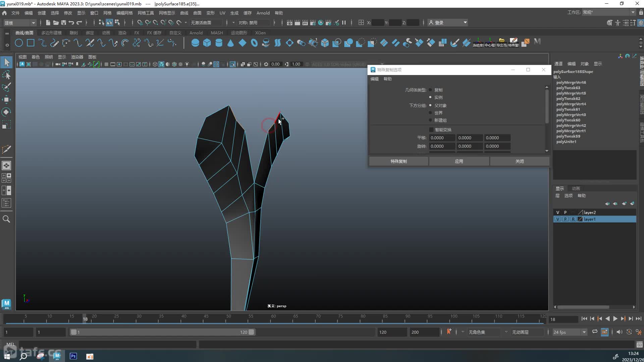Create a NURBS cone from shelf
The width and height of the screenshot is (644, 362).
pos(230,43)
